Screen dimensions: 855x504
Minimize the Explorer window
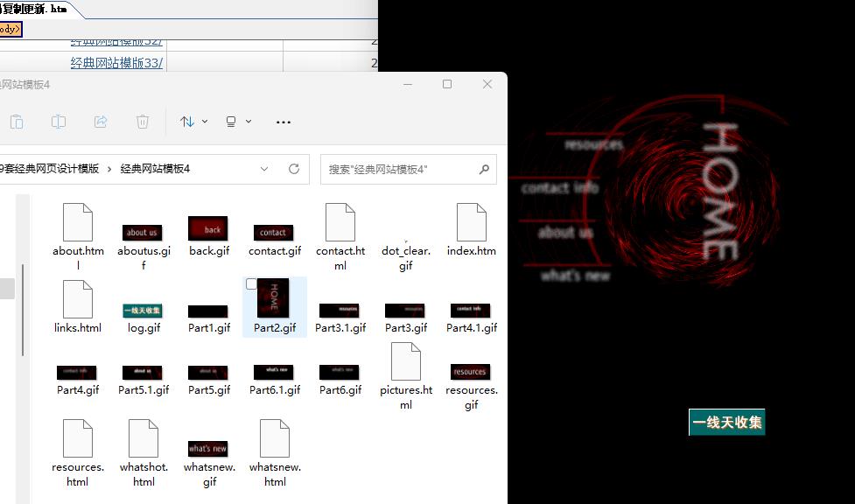408,84
